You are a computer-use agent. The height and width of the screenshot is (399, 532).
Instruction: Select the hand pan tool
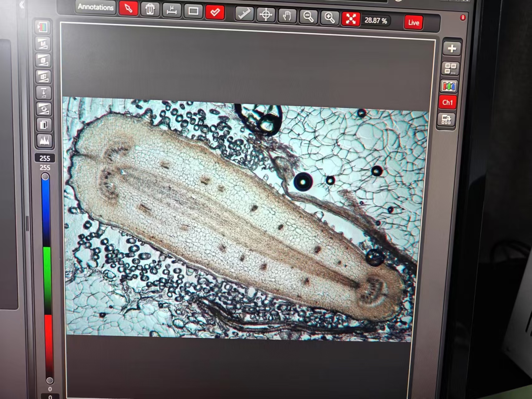coord(287,16)
